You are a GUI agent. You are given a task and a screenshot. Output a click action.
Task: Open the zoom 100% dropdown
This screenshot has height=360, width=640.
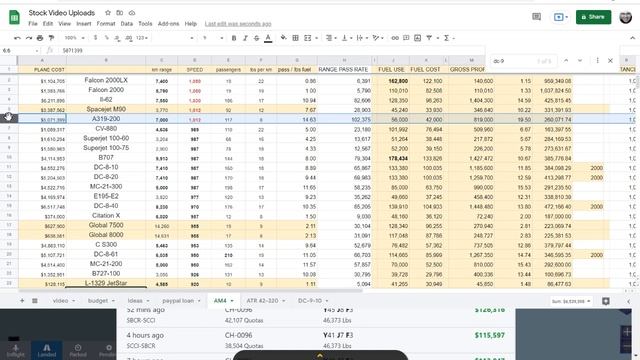click(74, 38)
